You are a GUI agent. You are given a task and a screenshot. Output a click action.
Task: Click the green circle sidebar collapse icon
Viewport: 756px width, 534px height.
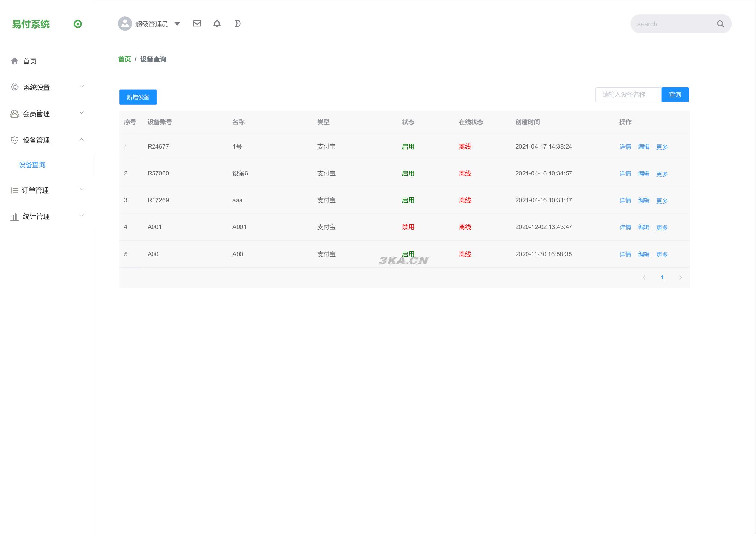(78, 24)
